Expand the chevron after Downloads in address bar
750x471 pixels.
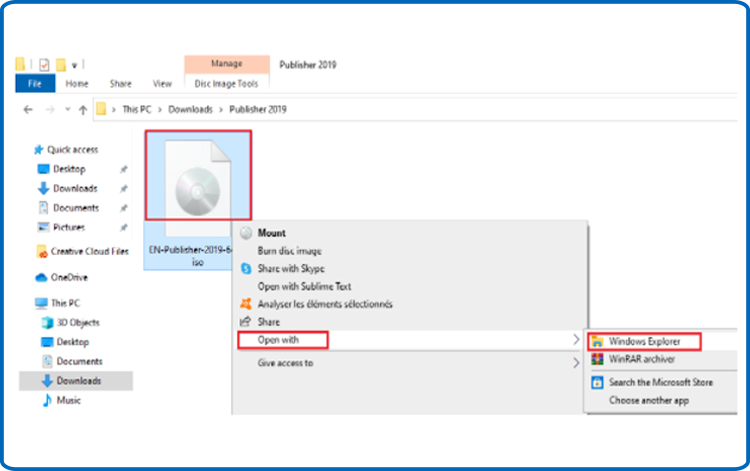[x=221, y=110]
